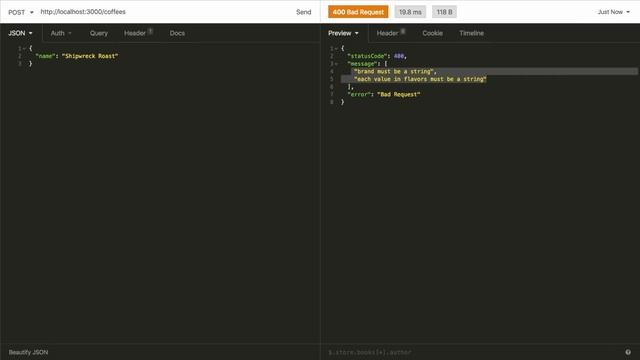Image resolution: width=640 pixels, height=360 pixels.
Task: Click the count badge beside response Header tab
Action: pyautogui.click(x=403, y=31)
